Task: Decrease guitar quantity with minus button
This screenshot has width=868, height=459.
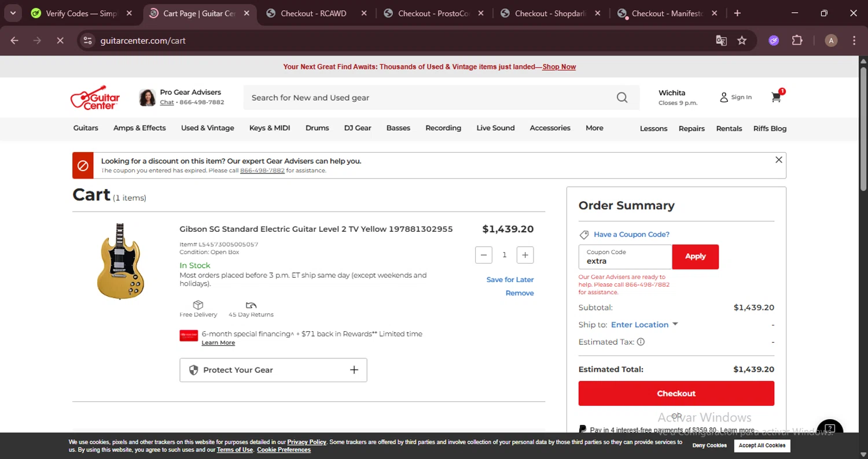Action: (x=484, y=255)
